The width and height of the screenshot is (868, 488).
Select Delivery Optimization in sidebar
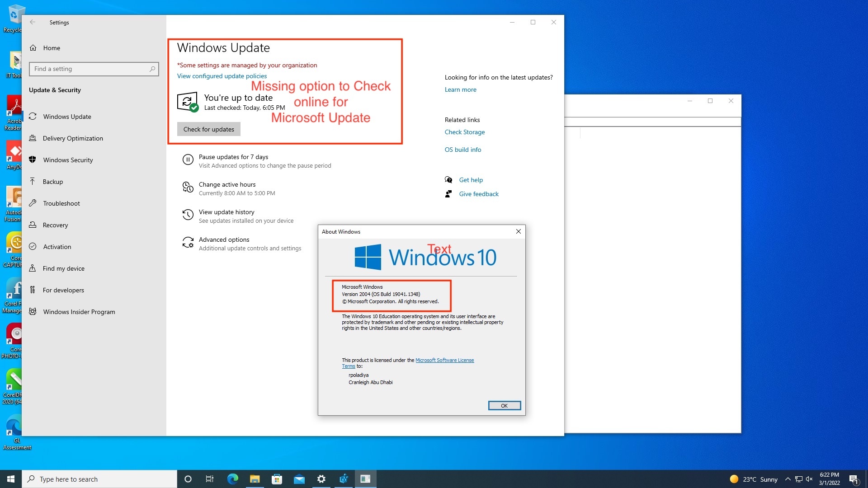tap(73, 138)
